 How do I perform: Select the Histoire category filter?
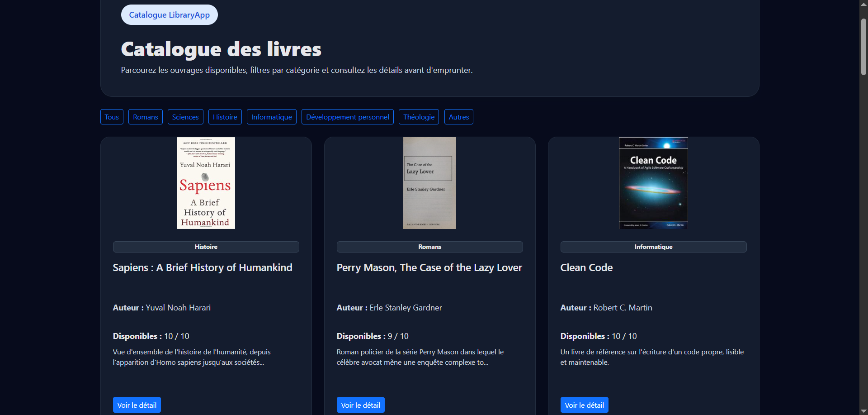click(225, 117)
